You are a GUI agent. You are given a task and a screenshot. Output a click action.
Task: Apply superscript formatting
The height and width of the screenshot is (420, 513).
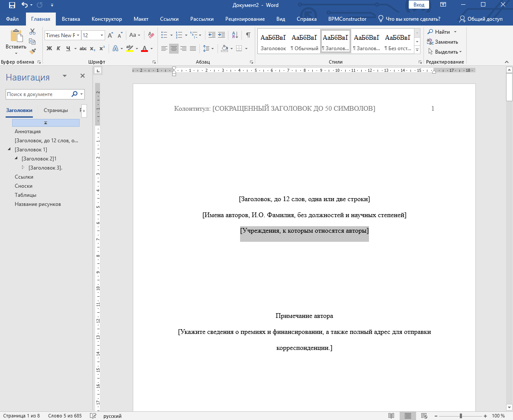(102, 48)
